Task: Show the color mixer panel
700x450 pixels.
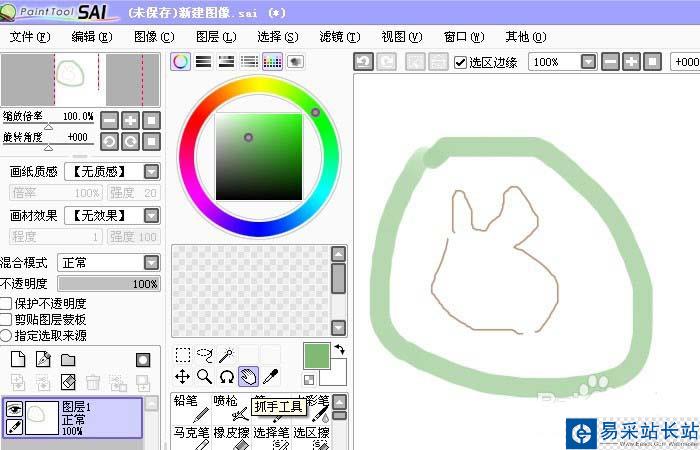Action: [x=249, y=62]
